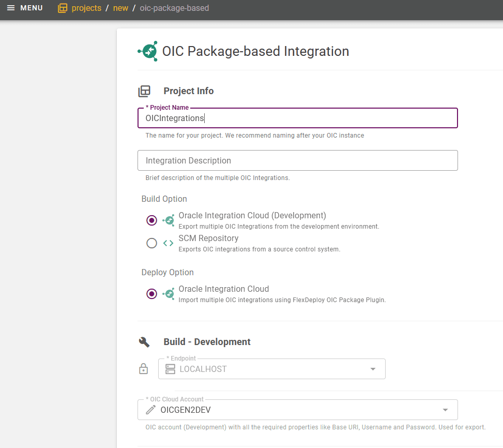Click the server icon in Endpoint field
This screenshot has width=503, height=448.
pos(171,369)
